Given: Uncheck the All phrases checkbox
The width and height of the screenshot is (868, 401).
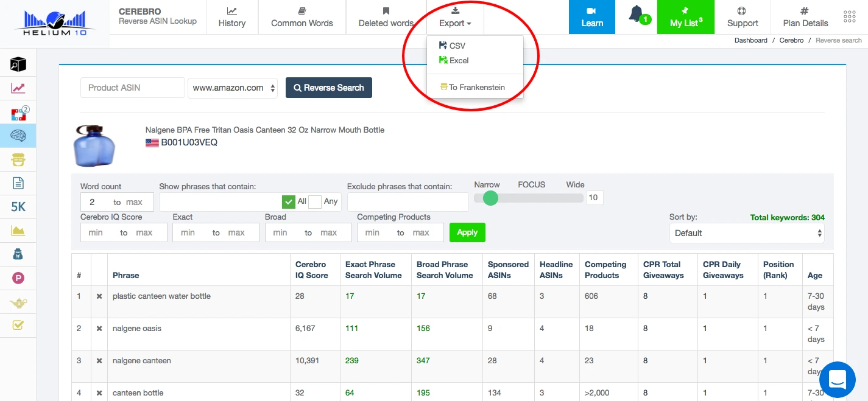Looking at the screenshot, I should 289,201.
